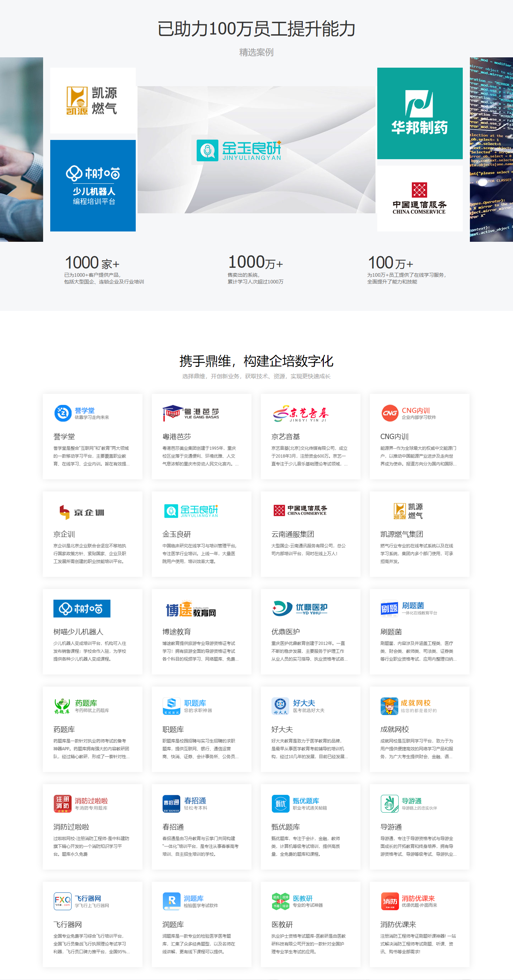
Task: Click the 誉学堂 circular blue icon
Action: [x=63, y=413]
